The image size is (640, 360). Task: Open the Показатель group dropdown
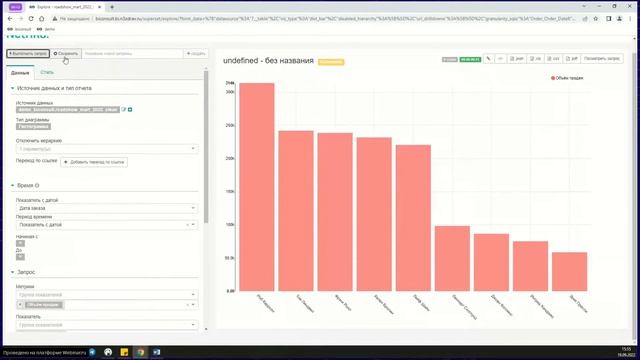[107, 325]
